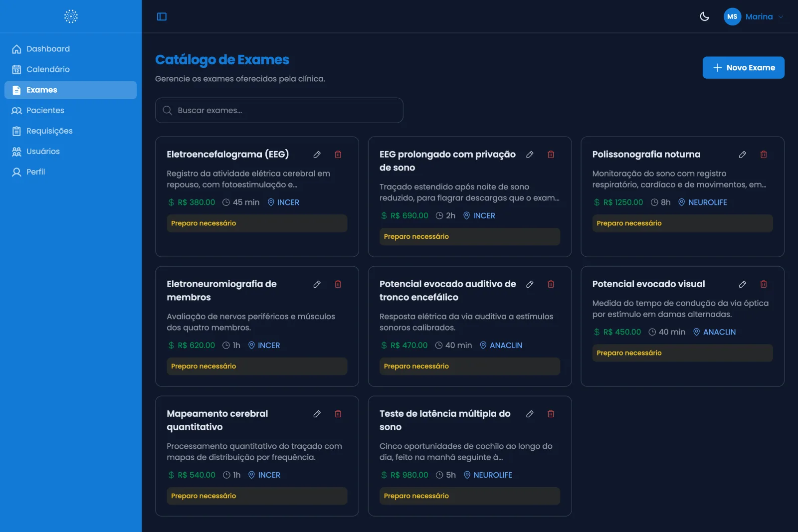
Task: Focus the Buscar exames search field
Action: click(x=279, y=110)
